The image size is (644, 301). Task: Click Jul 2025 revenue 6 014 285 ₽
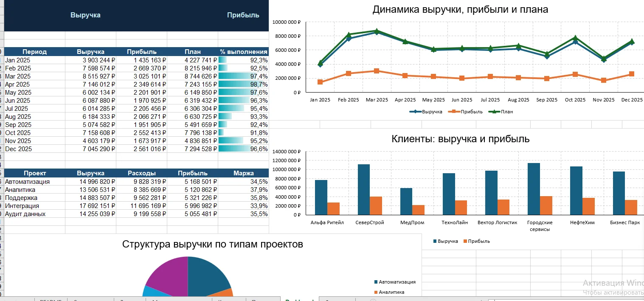pos(91,109)
